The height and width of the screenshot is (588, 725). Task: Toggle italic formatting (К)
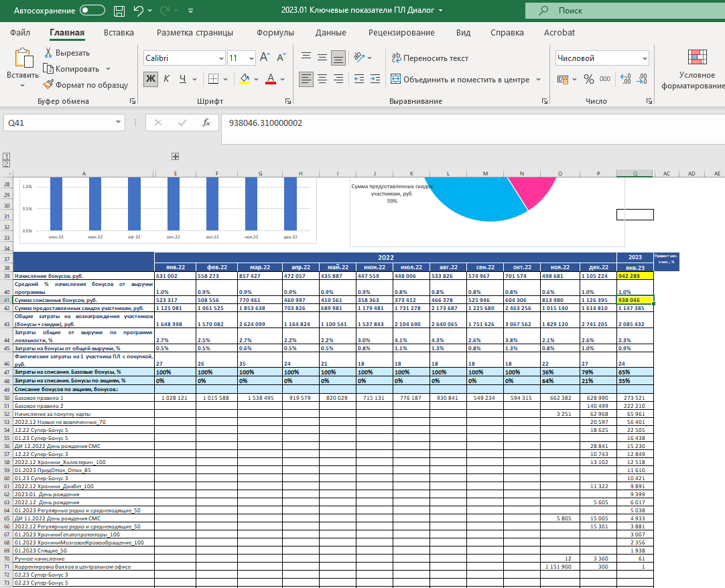tap(166, 80)
